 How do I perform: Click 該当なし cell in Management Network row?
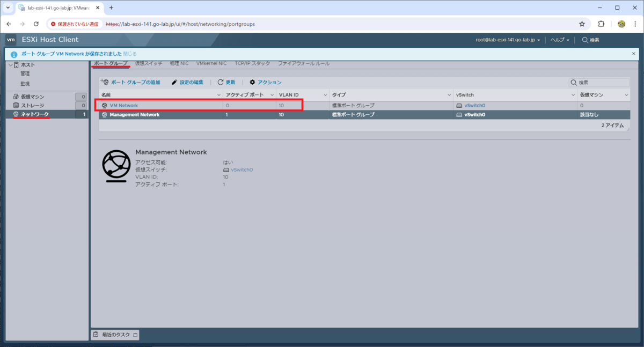(589, 115)
